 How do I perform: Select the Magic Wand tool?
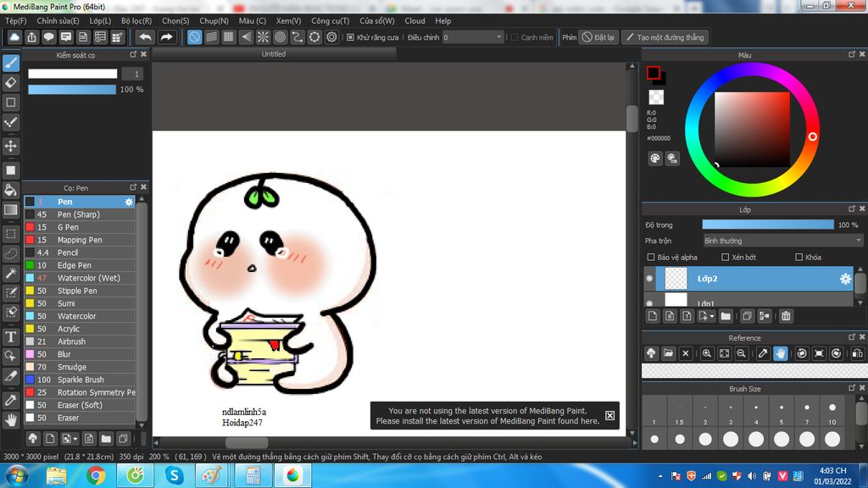pyautogui.click(x=11, y=274)
